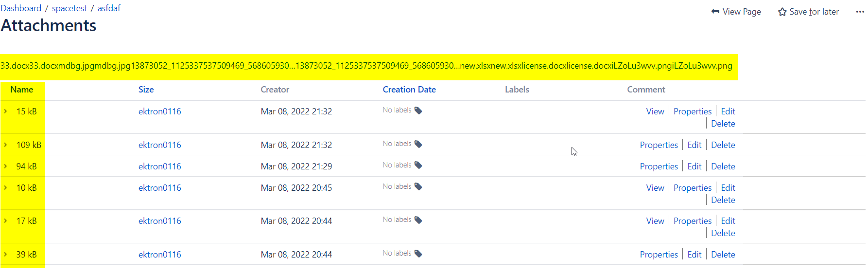Delete the 15 kB attachment

pos(723,124)
